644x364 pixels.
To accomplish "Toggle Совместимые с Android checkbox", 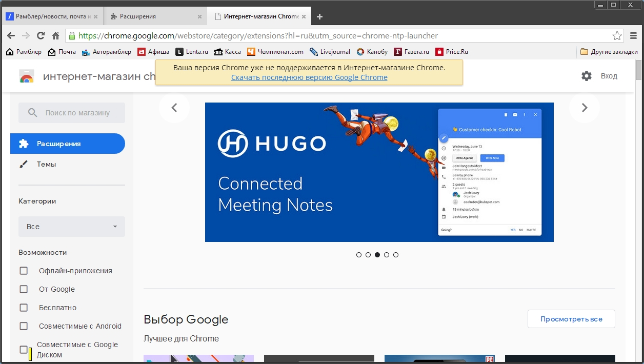I will [x=24, y=326].
